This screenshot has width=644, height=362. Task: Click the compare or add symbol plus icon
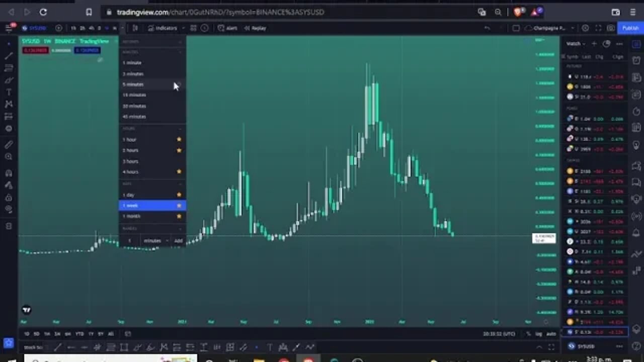59,28
